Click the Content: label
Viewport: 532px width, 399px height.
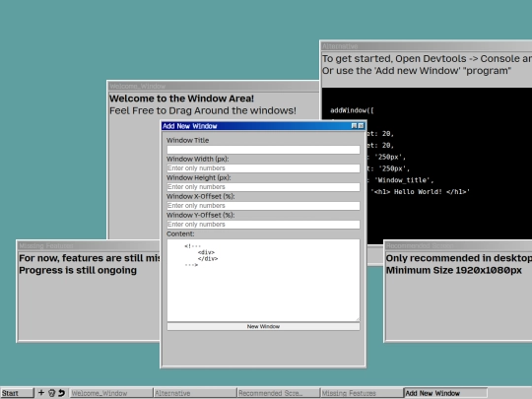(x=180, y=233)
